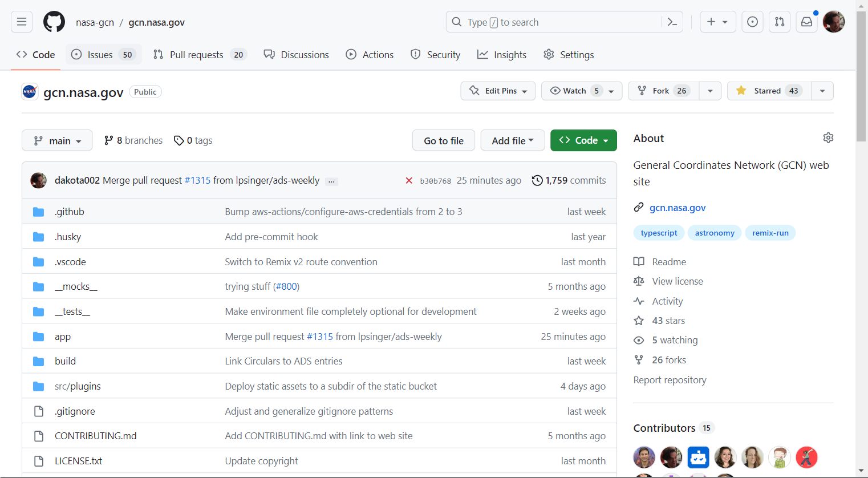Select the astronomy topic tag
Image resolution: width=868 pixels, height=478 pixels.
coord(715,233)
